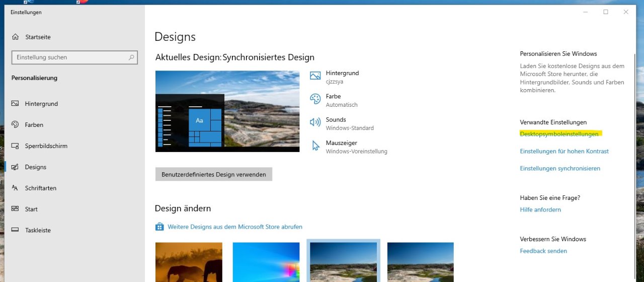
Task: Open the Farben page in sidebar
Action: point(74,125)
